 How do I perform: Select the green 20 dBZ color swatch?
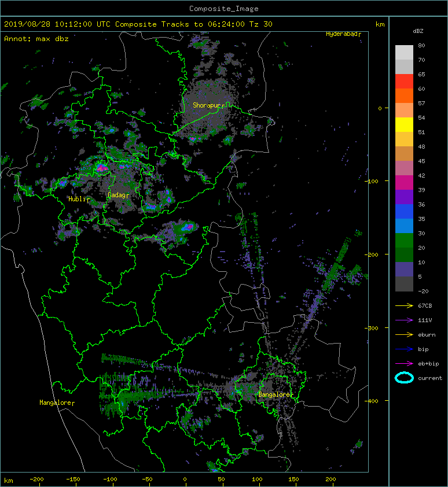click(x=404, y=241)
